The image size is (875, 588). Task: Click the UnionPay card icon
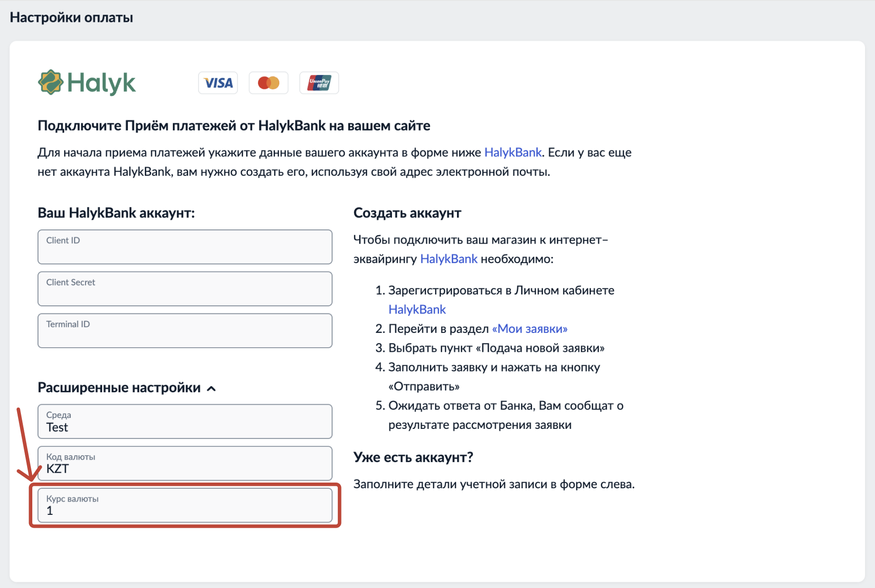tap(319, 83)
